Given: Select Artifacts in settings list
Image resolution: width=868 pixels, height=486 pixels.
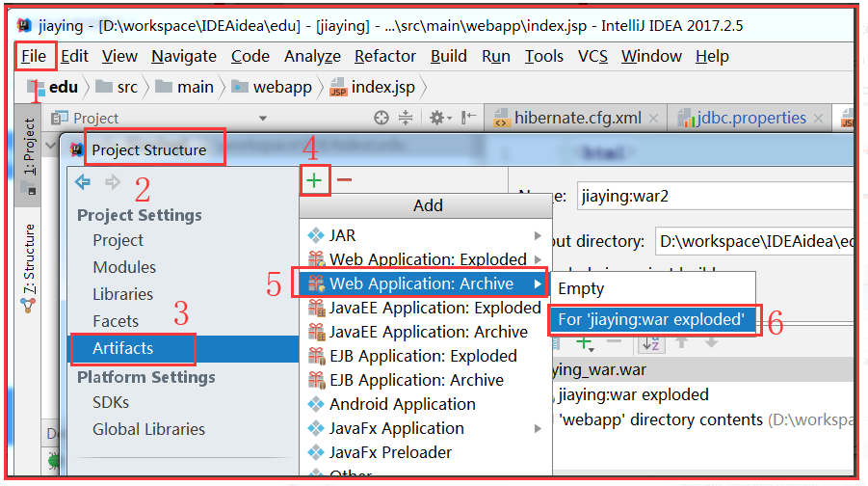Looking at the screenshot, I should [183, 348].
